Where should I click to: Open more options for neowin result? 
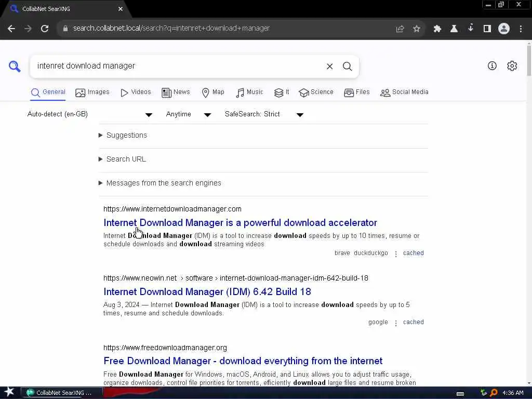395,323
